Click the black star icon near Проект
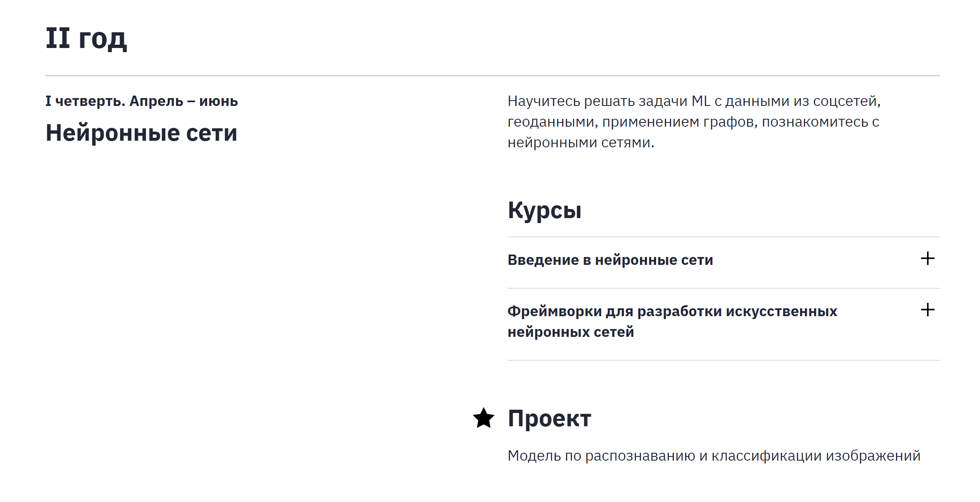Screen dimensions: 980x502 pyautogui.click(x=483, y=418)
